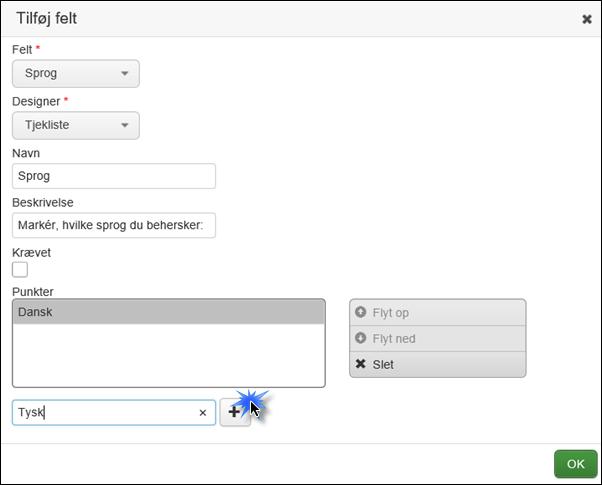This screenshot has height=485, width=602.
Task: Click the cross icon on the Slet button
Action: click(361, 365)
